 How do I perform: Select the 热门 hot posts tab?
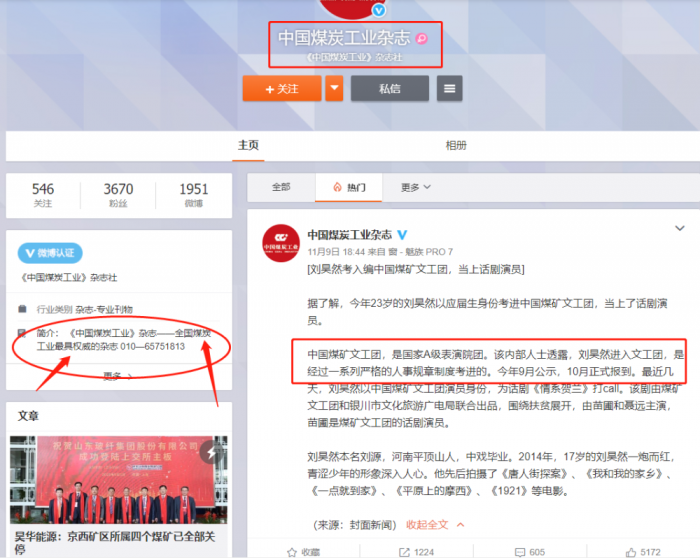349,187
